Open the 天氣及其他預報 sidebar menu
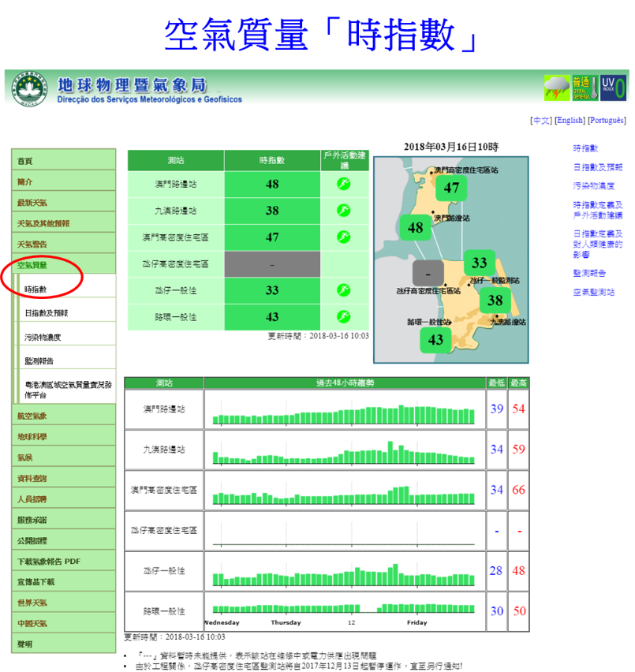The image size is (635, 672). coord(44,223)
